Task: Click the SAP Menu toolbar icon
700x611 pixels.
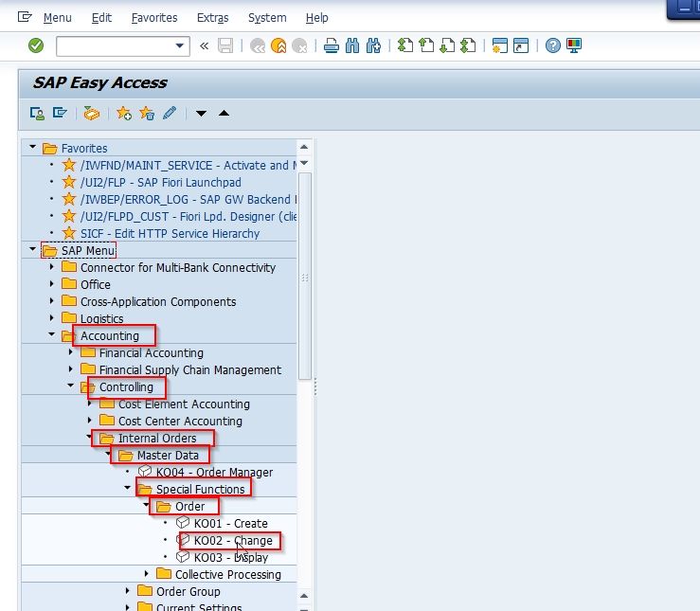Action: tap(60, 113)
